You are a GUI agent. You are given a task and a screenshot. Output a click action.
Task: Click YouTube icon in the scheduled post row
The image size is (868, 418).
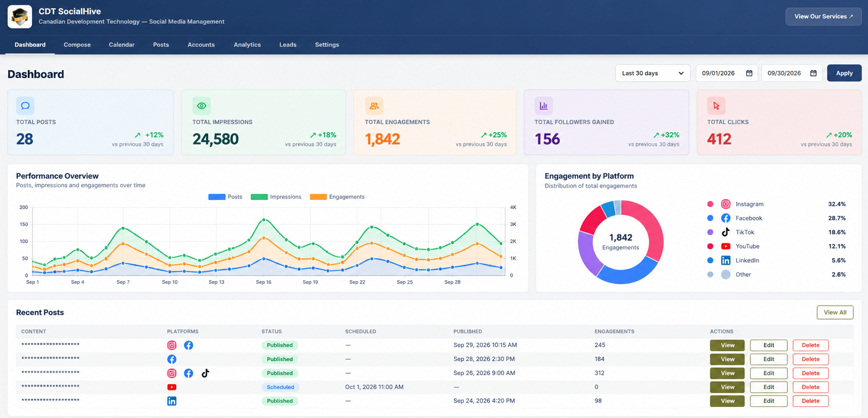(172, 387)
